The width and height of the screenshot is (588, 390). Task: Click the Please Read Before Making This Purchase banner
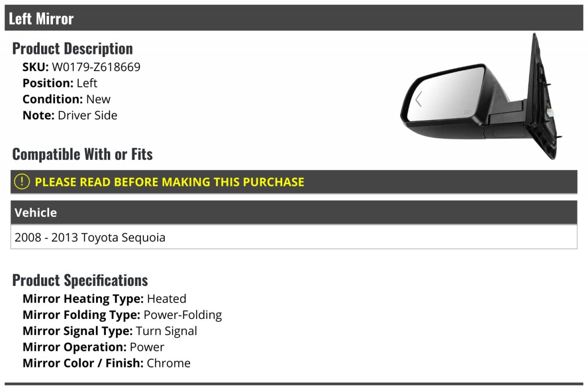point(294,182)
